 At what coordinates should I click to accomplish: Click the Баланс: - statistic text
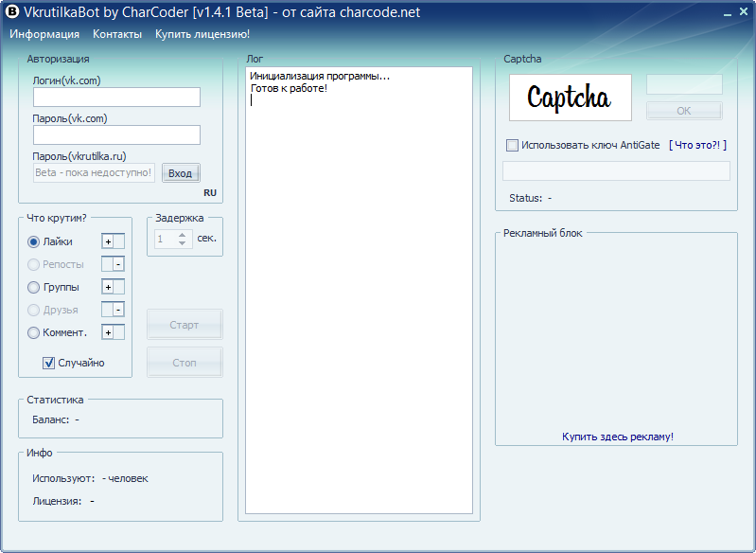tap(56, 419)
